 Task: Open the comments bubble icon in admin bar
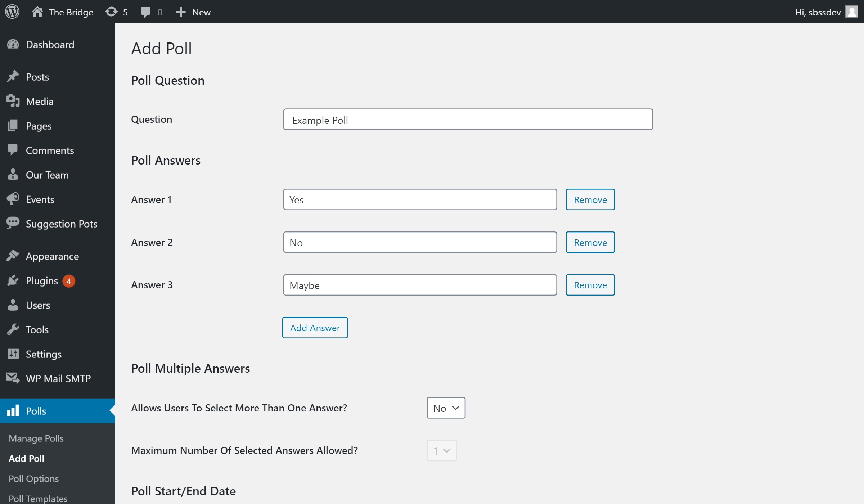pyautogui.click(x=145, y=12)
